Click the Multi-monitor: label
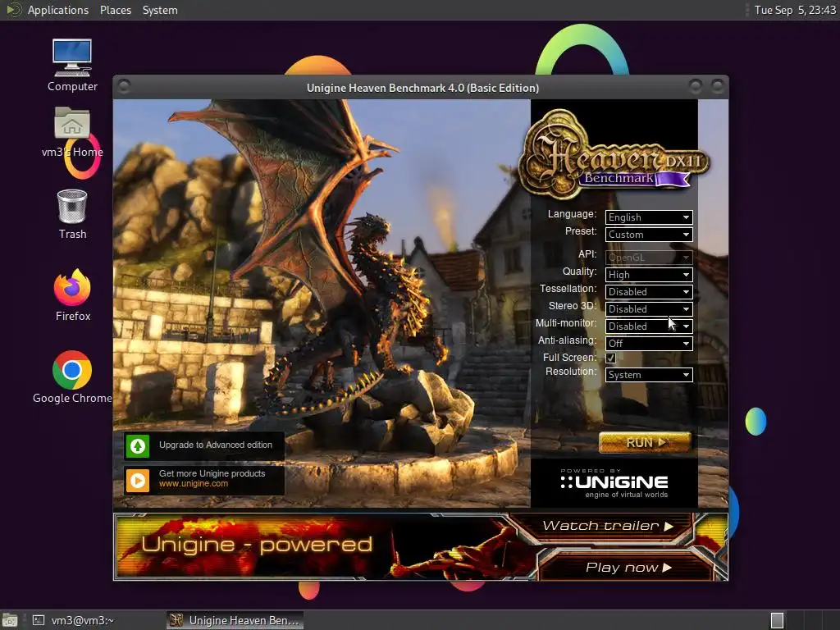Image resolution: width=840 pixels, height=630 pixels. tap(566, 323)
